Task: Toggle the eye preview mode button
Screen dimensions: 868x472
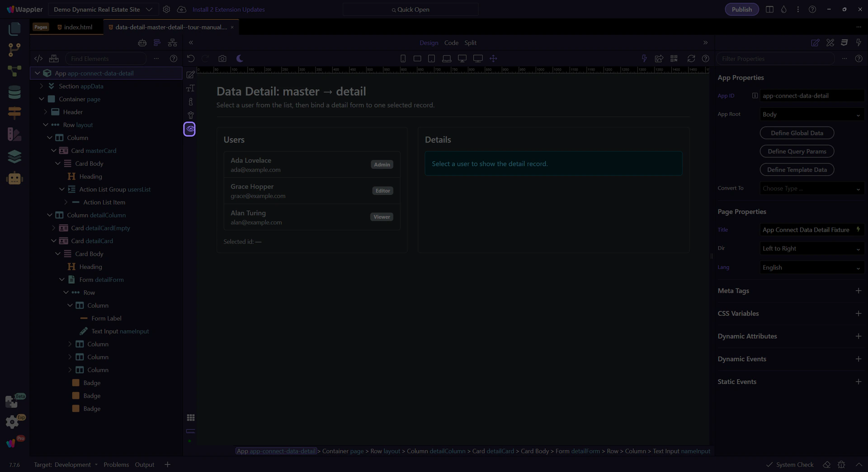Action: [190, 129]
